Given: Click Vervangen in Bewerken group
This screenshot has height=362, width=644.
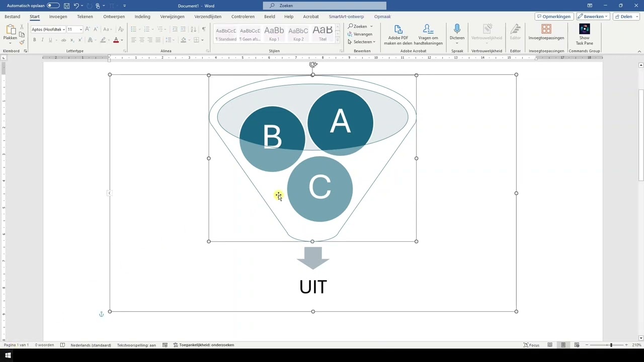Looking at the screenshot, I should [x=360, y=34].
